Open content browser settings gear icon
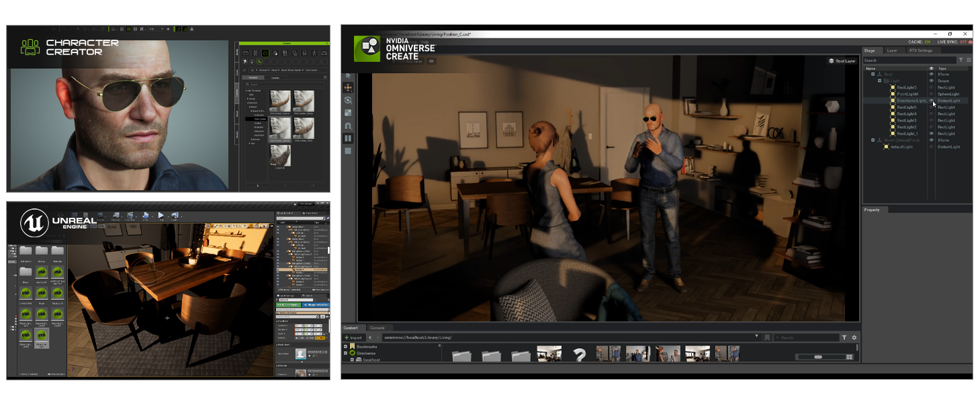 pyautogui.click(x=854, y=337)
